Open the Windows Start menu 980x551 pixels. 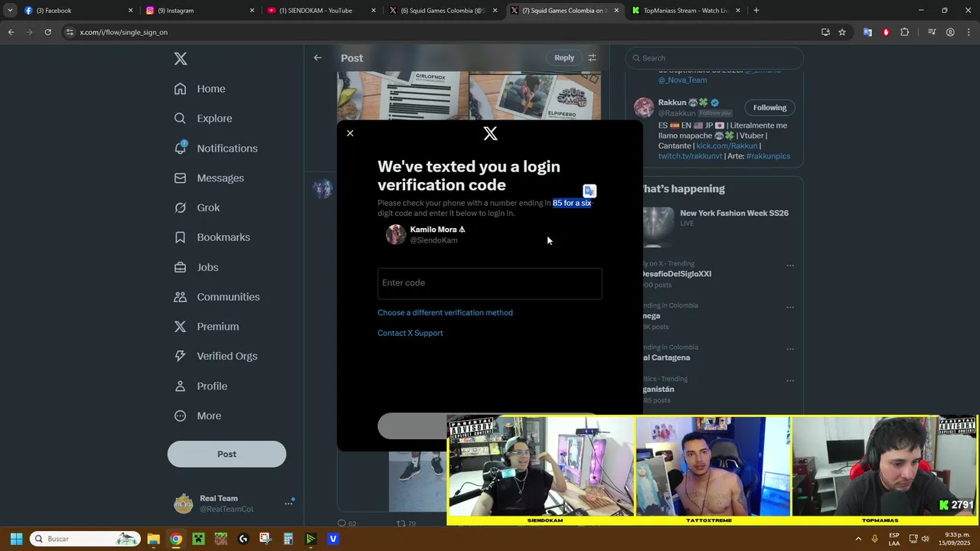(16, 539)
